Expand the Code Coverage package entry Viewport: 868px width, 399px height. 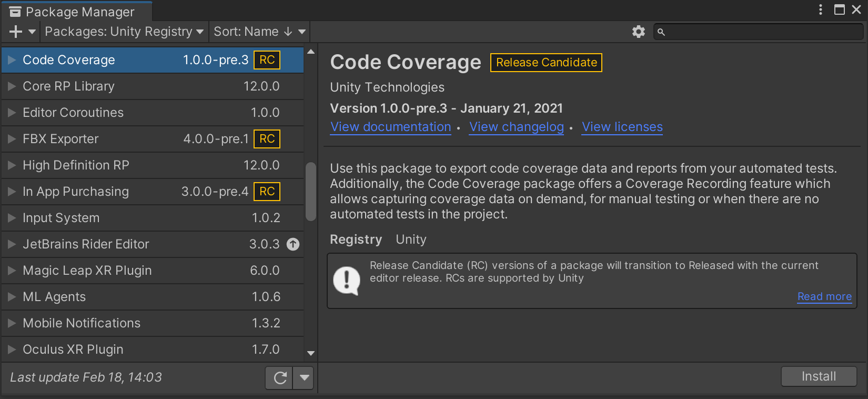[12, 60]
